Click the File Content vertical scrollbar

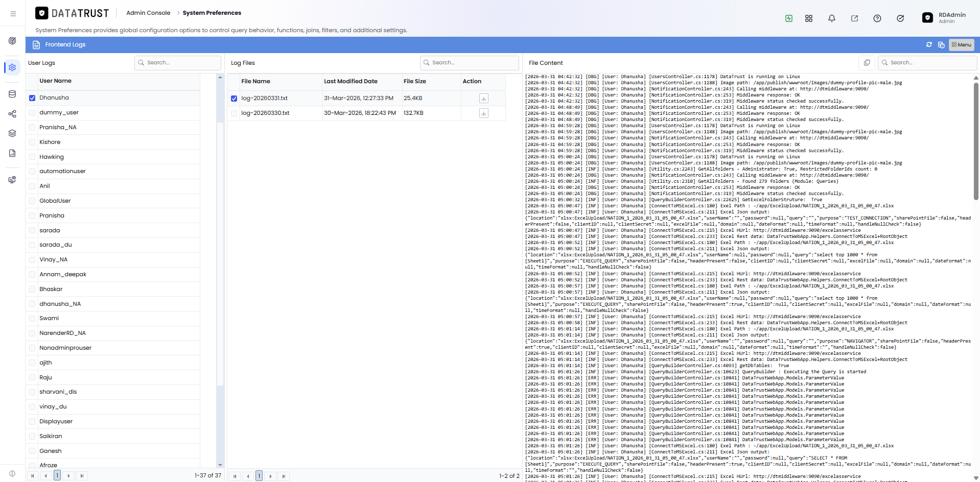coord(976,140)
